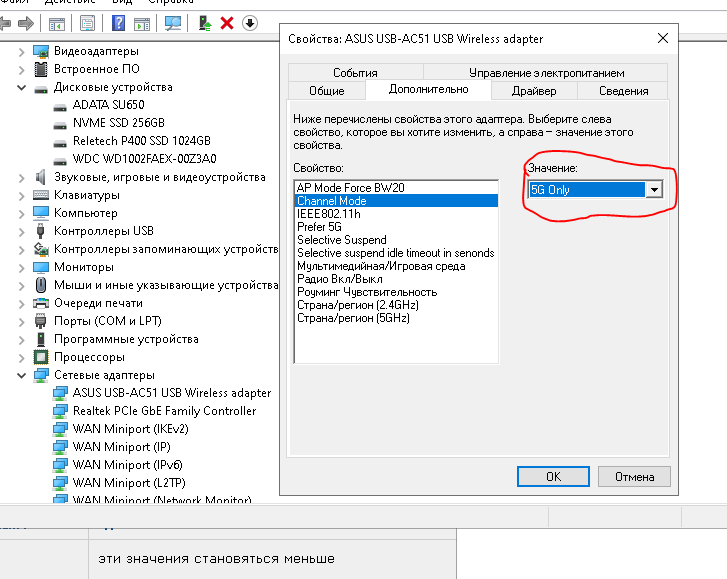Screen dimensions: 727x579
Task: Collapse the Сетевые адаптеры tree node
Action: click(21, 375)
